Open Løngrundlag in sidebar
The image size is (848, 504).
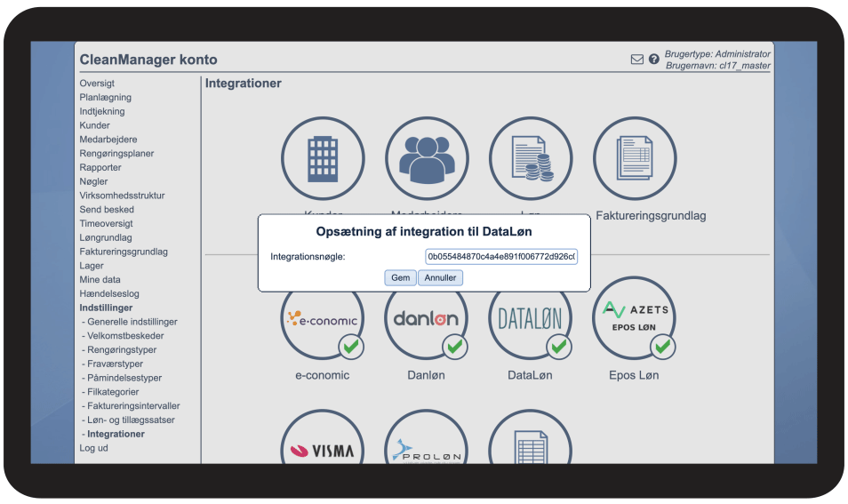coord(106,238)
